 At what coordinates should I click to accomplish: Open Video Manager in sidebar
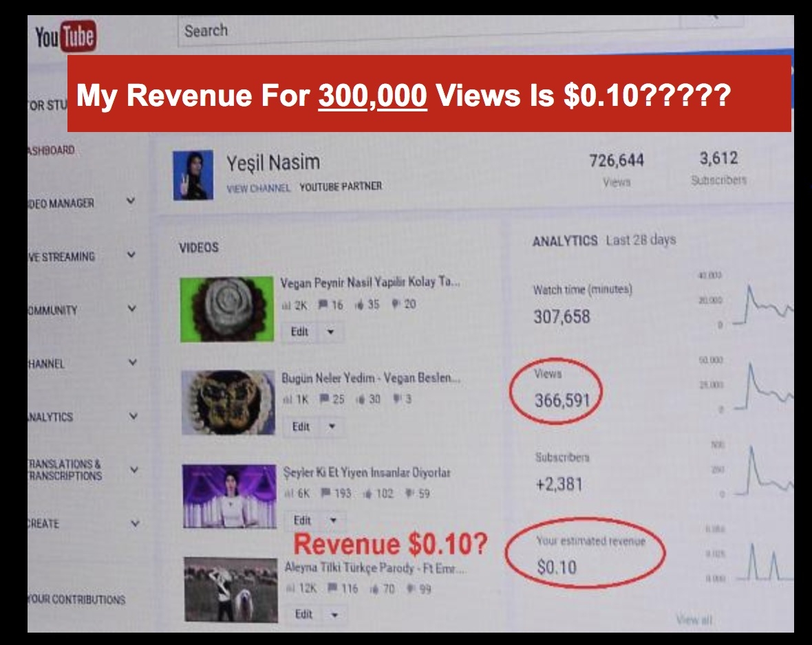pos(61,204)
